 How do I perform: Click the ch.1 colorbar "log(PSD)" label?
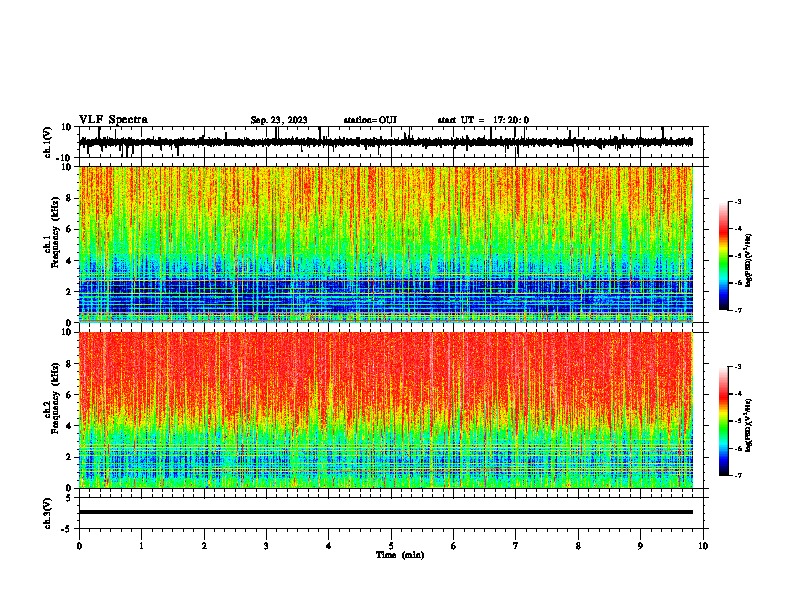click(748, 261)
